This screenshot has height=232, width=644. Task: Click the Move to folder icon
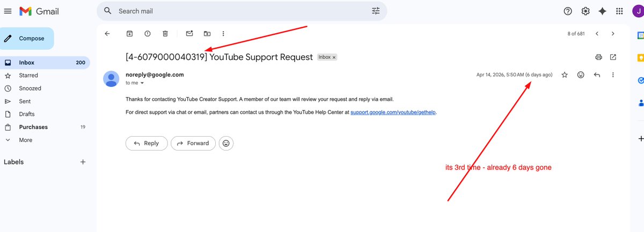pos(207,33)
